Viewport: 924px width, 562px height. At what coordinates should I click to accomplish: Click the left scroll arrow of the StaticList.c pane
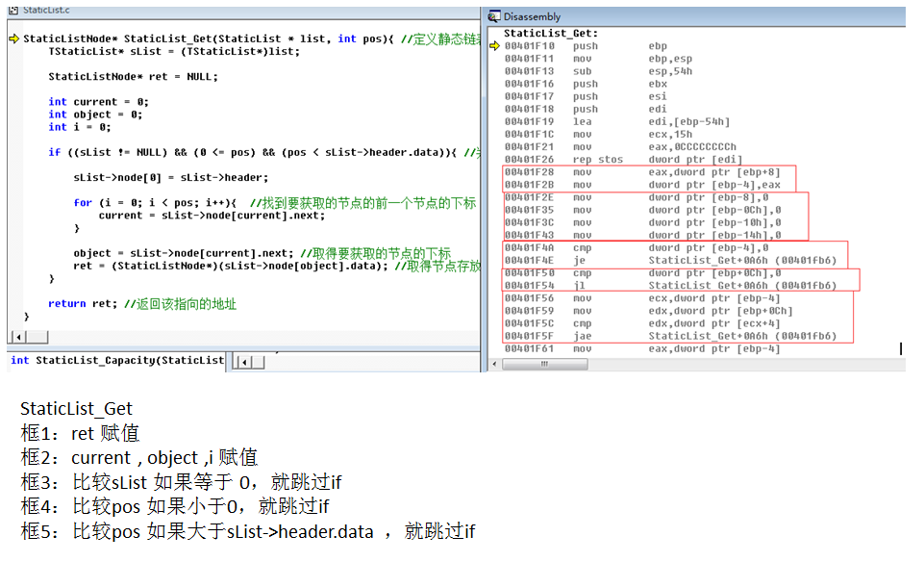coord(19,338)
